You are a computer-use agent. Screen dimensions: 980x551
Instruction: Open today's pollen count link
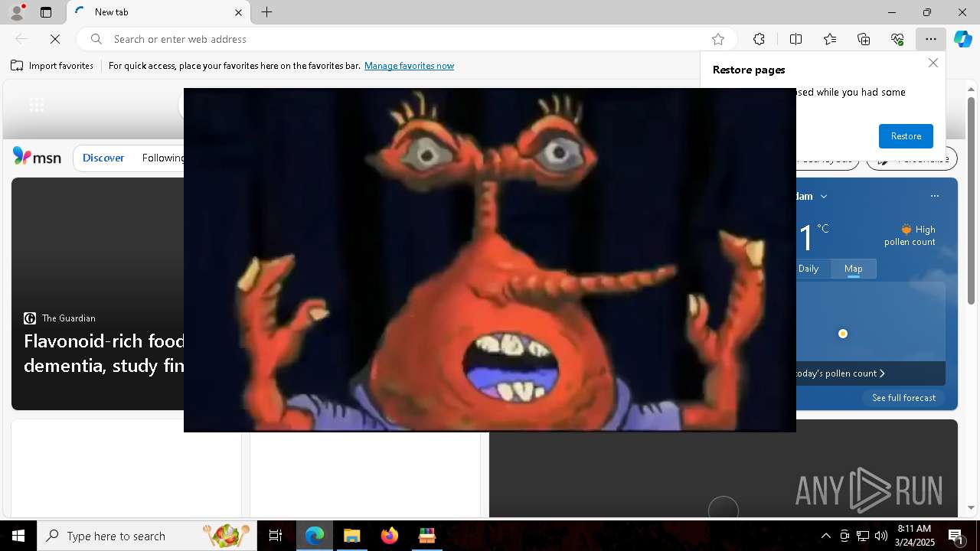841,373
